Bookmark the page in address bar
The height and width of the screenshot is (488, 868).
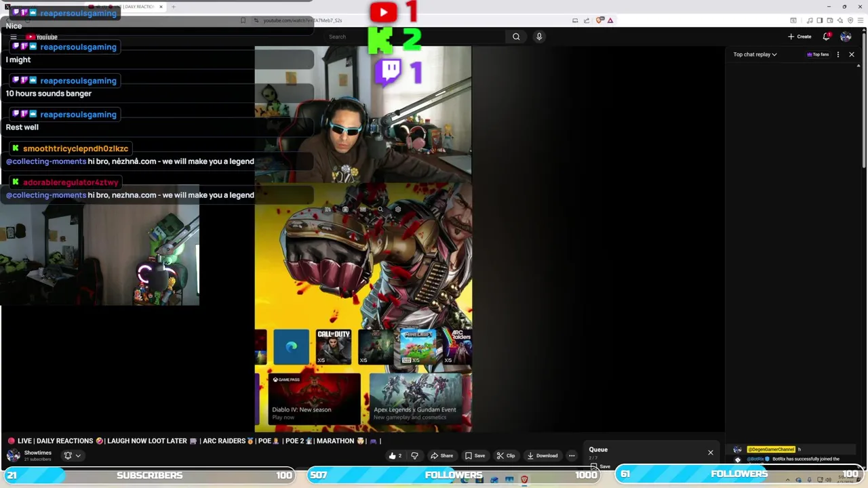(x=243, y=20)
